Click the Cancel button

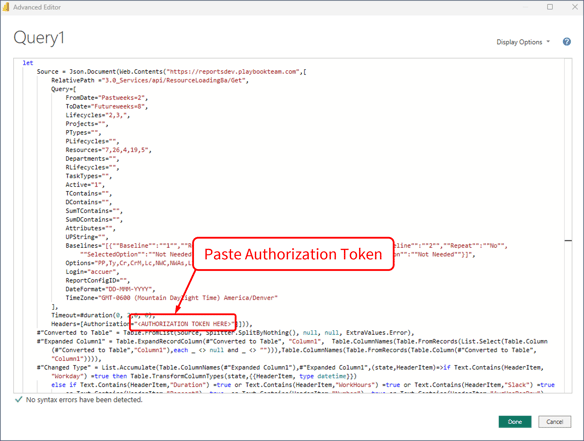(x=555, y=422)
